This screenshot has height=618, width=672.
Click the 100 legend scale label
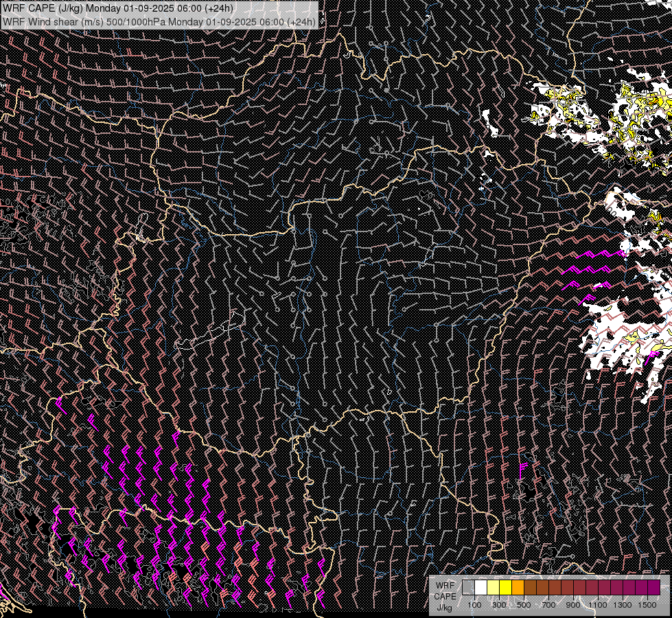pyautogui.click(x=474, y=605)
